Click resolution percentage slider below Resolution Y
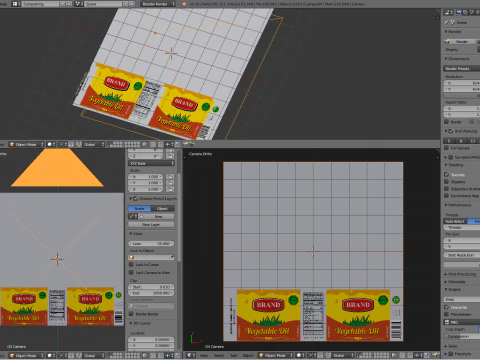The image size is (480, 360). (x=462, y=95)
